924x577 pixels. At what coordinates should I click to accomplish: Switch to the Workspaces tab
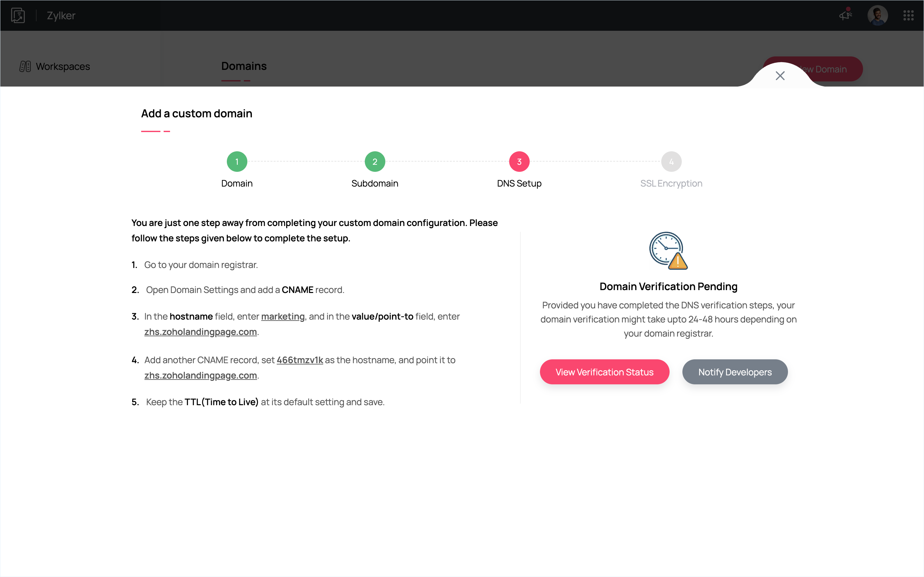63,66
